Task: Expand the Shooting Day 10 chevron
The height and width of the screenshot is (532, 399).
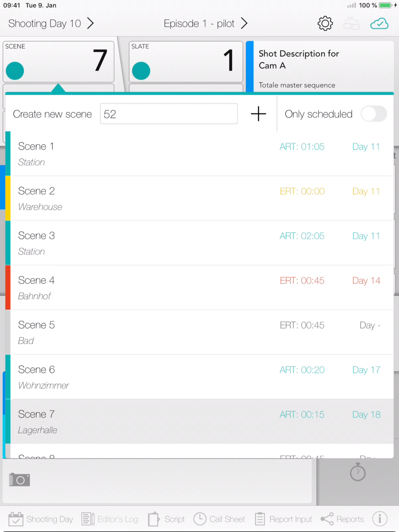Action: tap(90, 23)
